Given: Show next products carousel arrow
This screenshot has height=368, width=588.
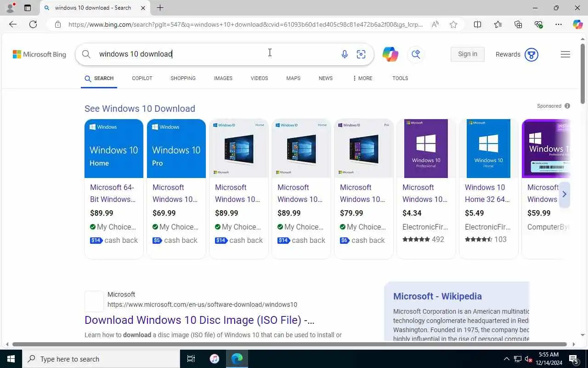Looking at the screenshot, I should pyautogui.click(x=564, y=195).
